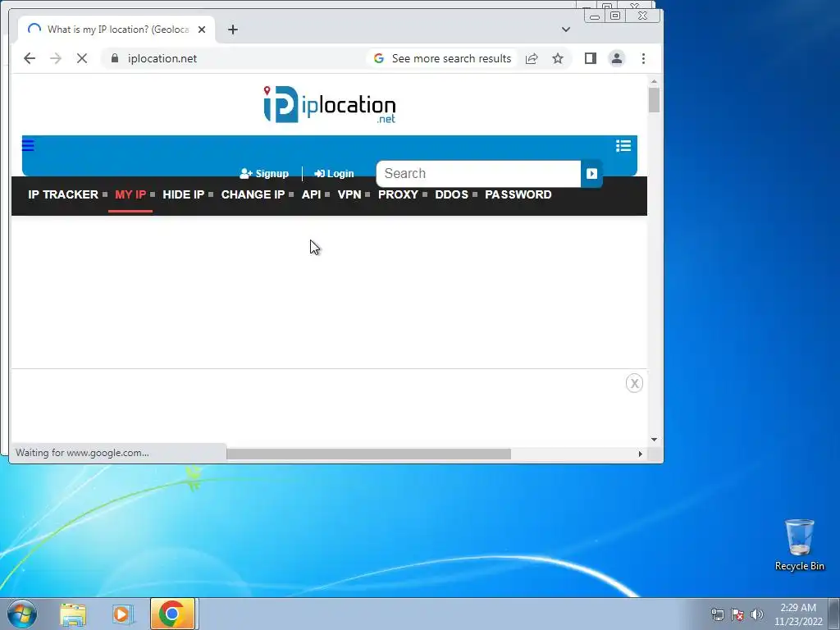This screenshot has width=840, height=630.
Task: Open a new tab with plus button
Action: [232, 30]
